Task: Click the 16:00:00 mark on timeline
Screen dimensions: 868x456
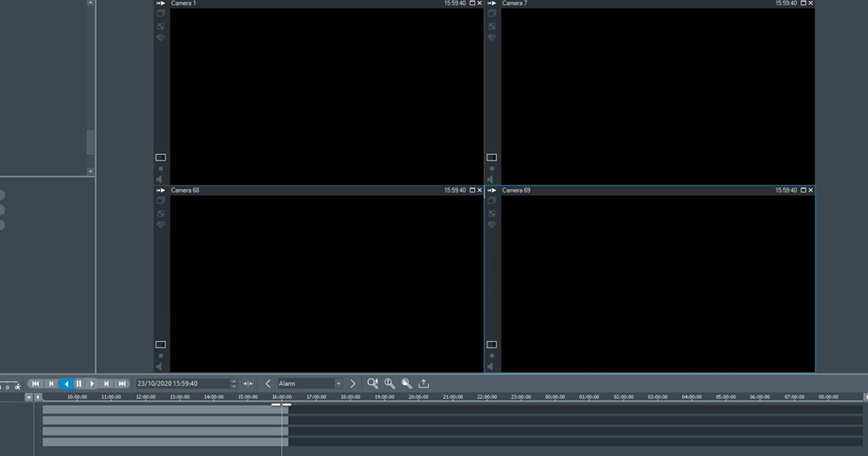Action: (282, 397)
